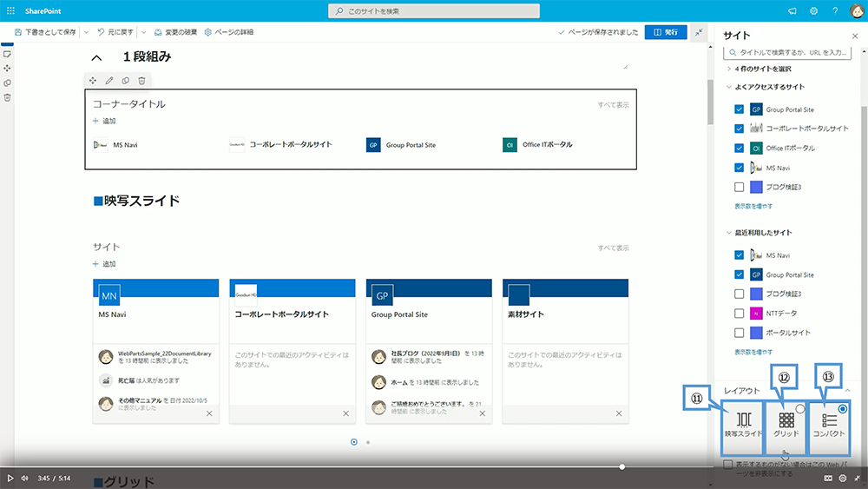The width and height of the screenshot is (868, 489).
Task: Uncheck MS Navi under 最近利用したサイト
Action: pyautogui.click(x=739, y=254)
